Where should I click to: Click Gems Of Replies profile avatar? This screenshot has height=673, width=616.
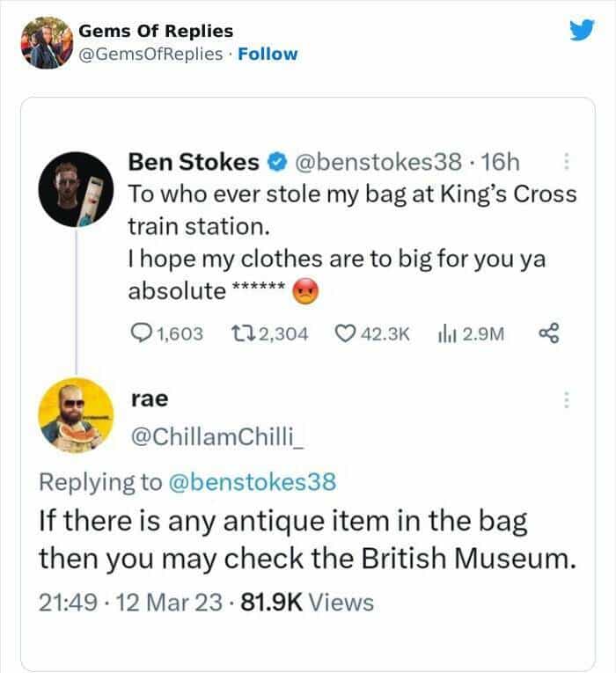[x=46, y=42]
